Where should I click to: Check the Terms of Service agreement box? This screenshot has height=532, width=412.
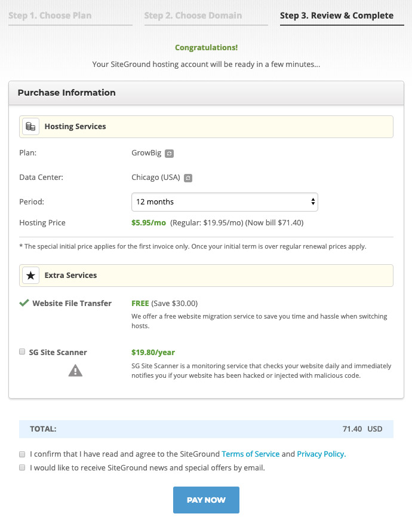[x=22, y=454]
